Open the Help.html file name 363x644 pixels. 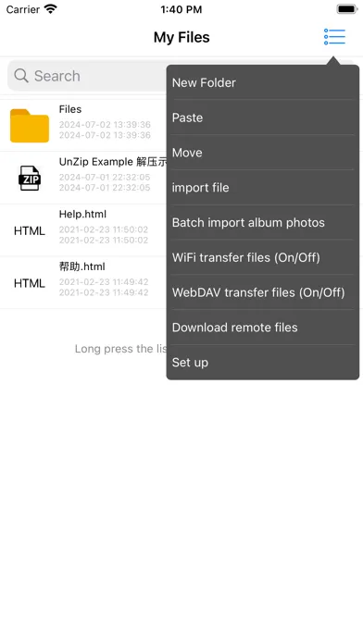tap(82, 214)
